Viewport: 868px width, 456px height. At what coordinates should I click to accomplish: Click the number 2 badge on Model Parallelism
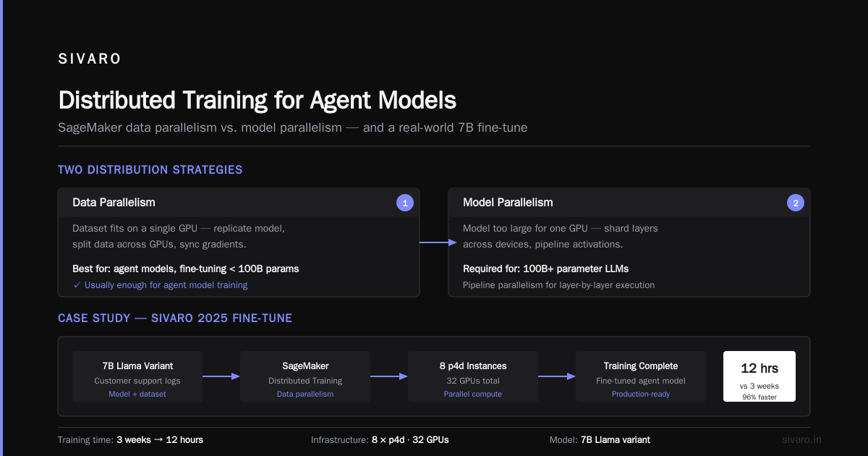pos(796,203)
